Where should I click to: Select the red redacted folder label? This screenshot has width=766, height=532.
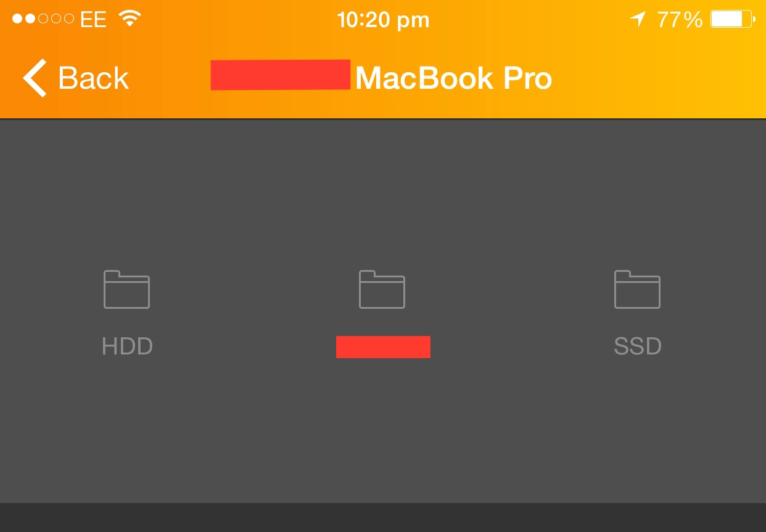click(x=383, y=347)
